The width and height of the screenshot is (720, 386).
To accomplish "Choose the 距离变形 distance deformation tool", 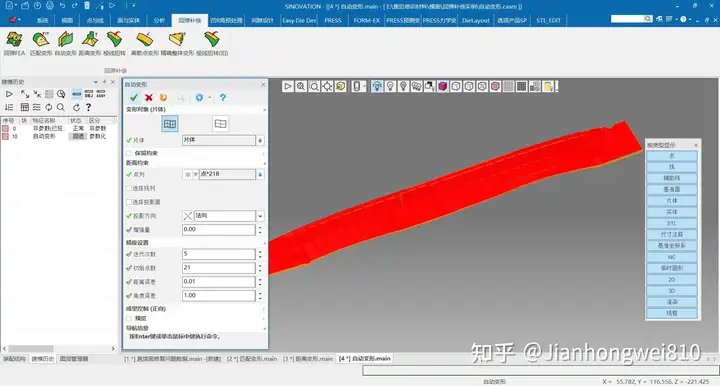I will [x=90, y=44].
